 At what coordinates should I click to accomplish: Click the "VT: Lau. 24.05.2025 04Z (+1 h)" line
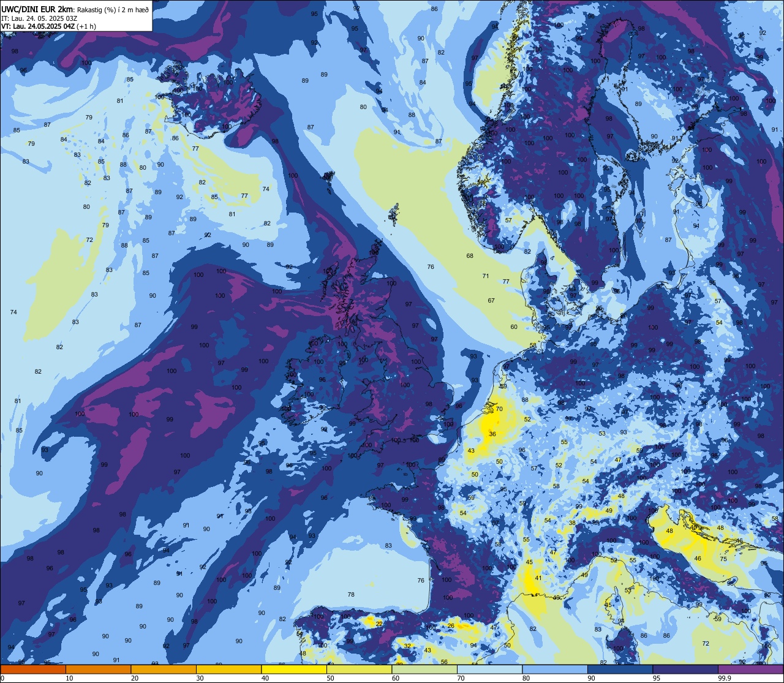[x=48, y=26]
